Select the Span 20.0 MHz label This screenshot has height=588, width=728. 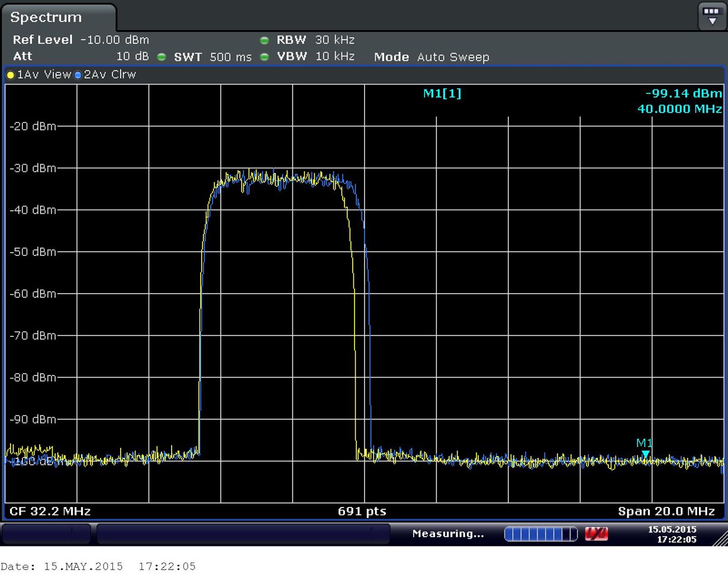click(x=666, y=511)
